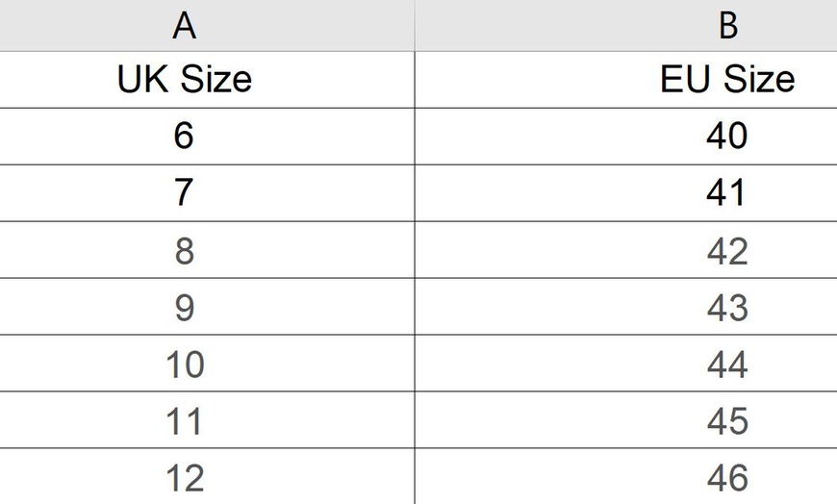Pick the UK size 10 cell

click(x=184, y=364)
